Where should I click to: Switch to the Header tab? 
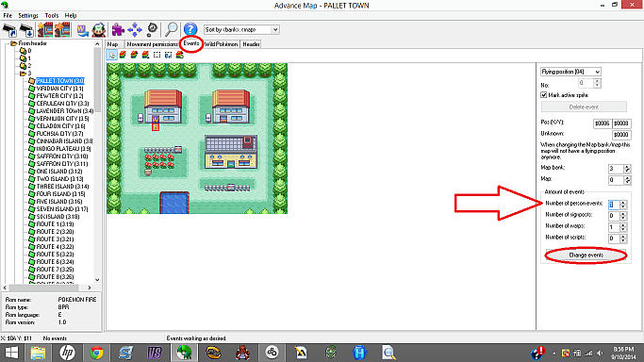[x=251, y=44]
